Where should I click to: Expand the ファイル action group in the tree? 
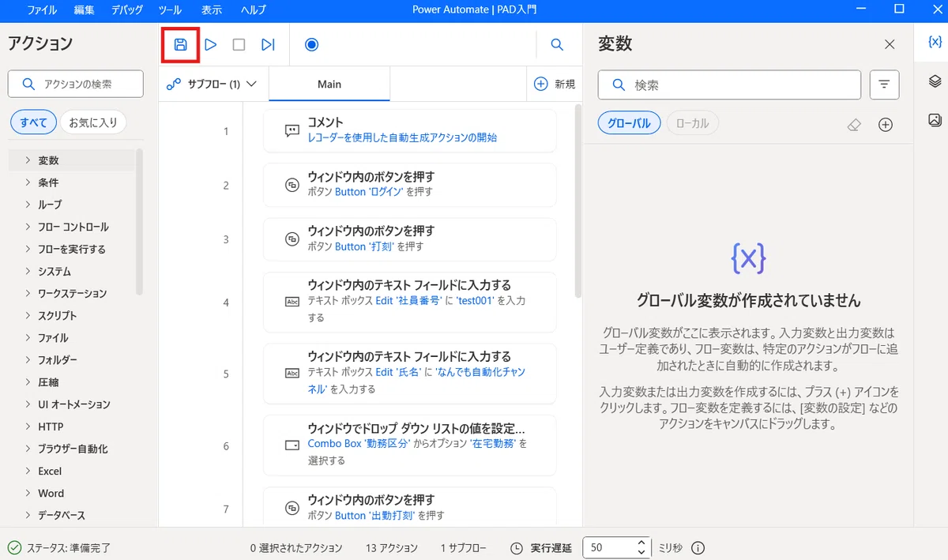click(x=28, y=338)
